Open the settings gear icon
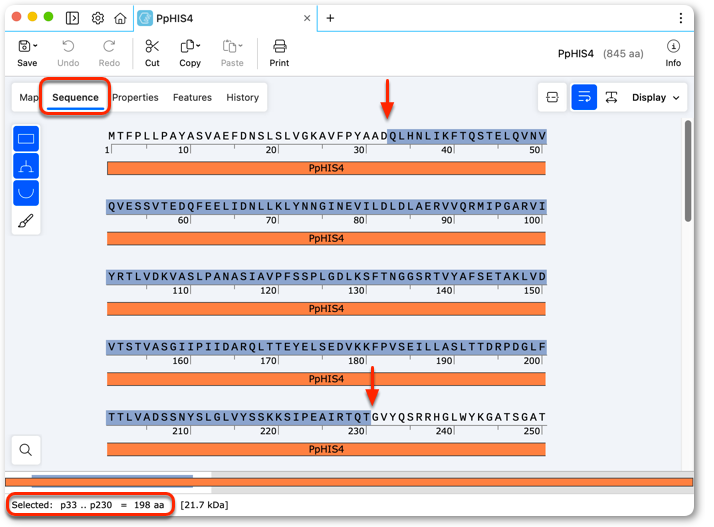This screenshot has width=714, height=527. coord(97,18)
